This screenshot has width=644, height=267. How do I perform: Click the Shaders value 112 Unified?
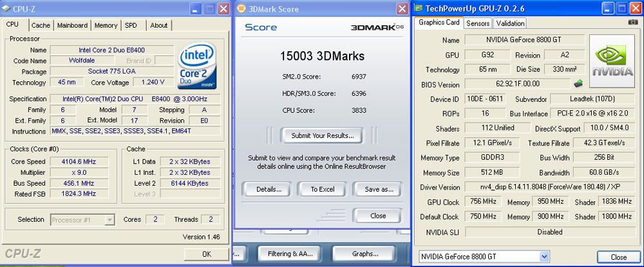pyautogui.click(x=497, y=128)
